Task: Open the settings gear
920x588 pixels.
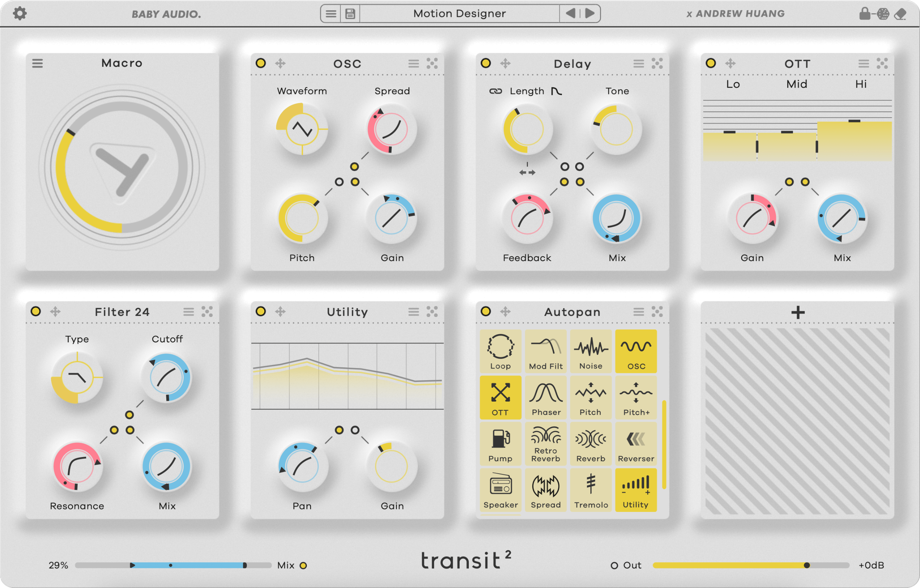Action: click(20, 13)
